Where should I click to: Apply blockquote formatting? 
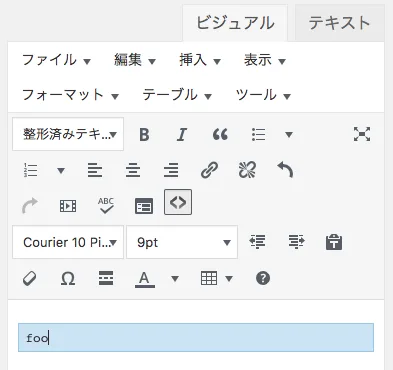[x=220, y=135]
